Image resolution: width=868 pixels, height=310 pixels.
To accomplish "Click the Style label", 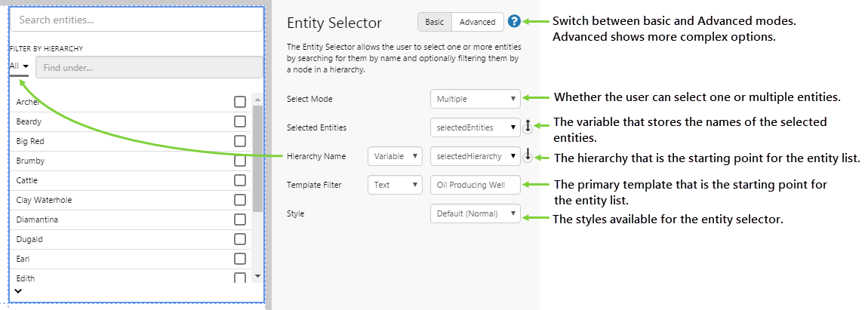I will click(x=296, y=213).
